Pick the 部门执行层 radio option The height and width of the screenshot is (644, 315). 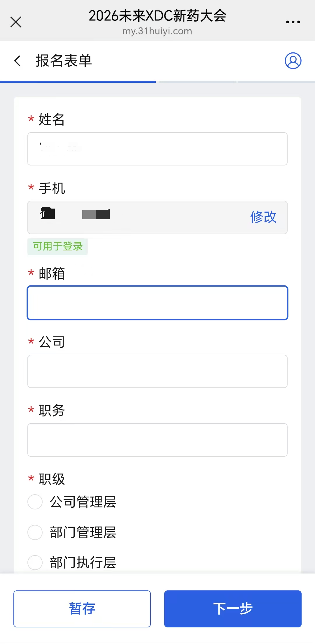tap(35, 562)
